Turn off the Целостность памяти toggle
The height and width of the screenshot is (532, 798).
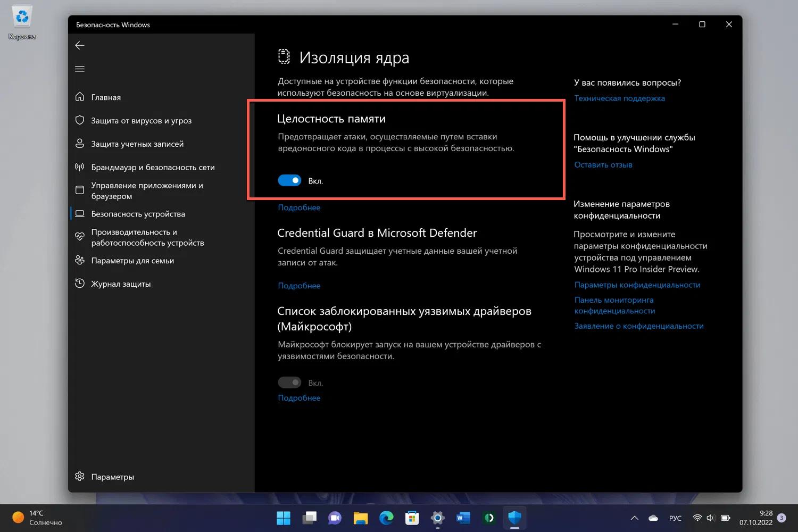289,181
